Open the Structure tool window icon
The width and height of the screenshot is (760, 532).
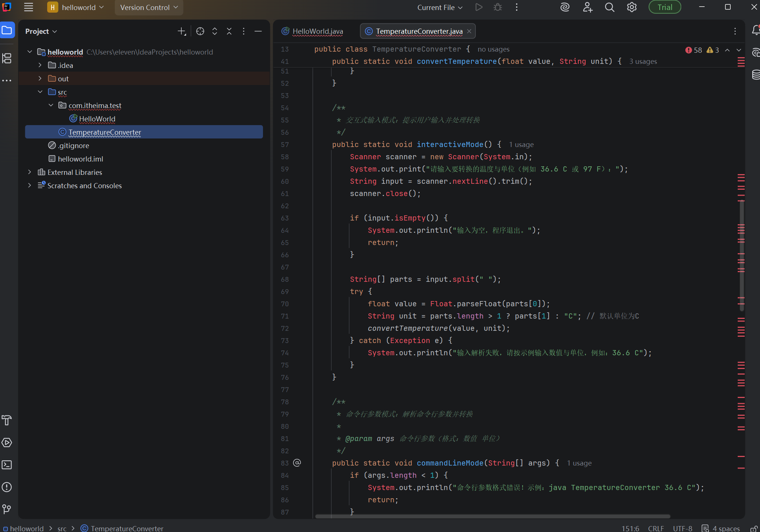pyautogui.click(x=7, y=58)
